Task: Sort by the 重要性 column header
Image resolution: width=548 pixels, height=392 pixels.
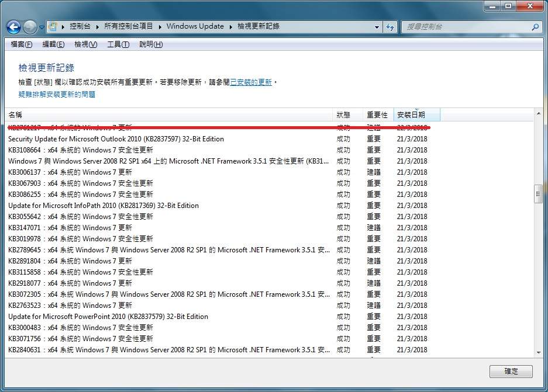Action: click(x=378, y=115)
